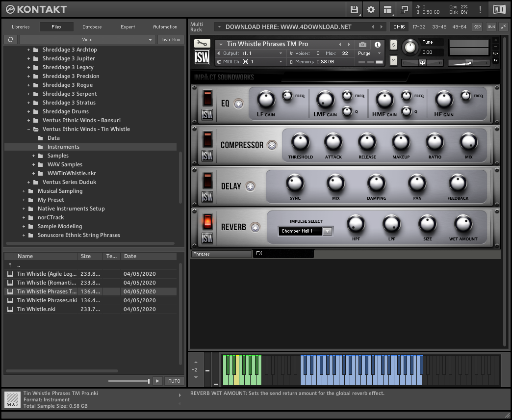The width and height of the screenshot is (512, 420).
Task: Collapse the rack header size icon
Action: [504, 27]
